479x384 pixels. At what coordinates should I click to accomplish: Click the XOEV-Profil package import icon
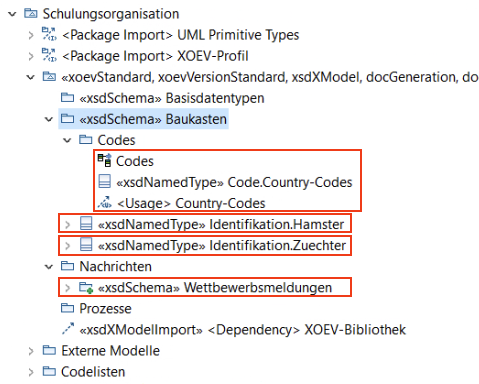[x=49, y=55]
